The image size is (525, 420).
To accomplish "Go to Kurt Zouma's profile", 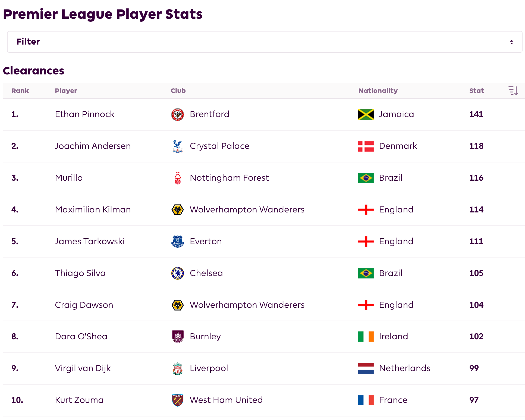I will point(79,400).
